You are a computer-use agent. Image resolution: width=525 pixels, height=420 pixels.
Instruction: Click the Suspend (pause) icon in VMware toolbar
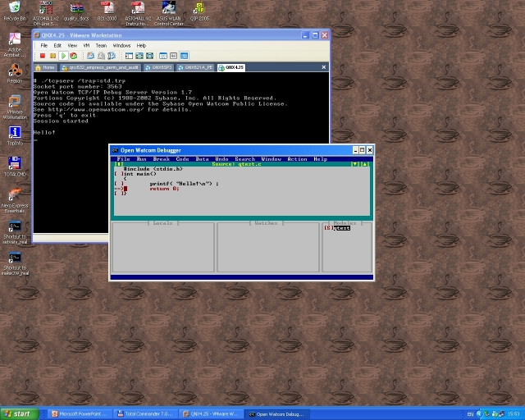(53, 56)
